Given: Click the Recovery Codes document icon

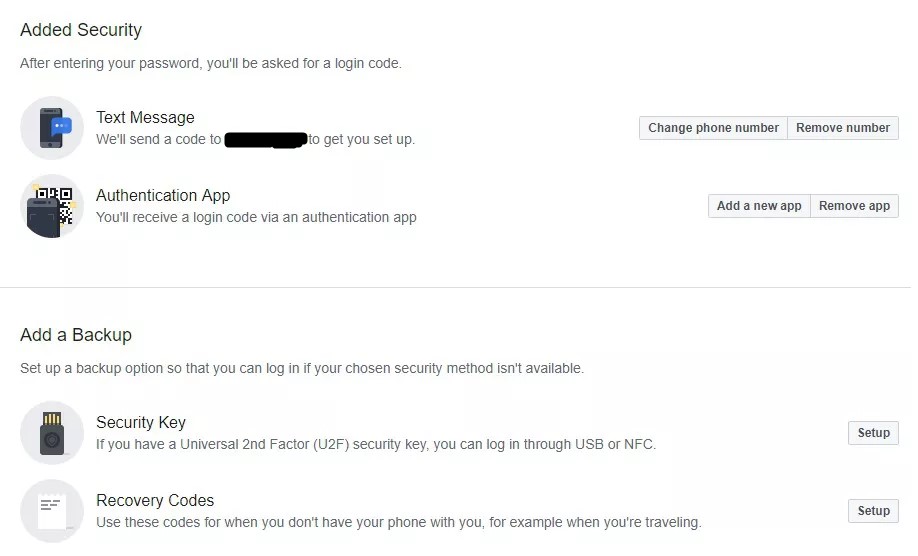Looking at the screenshot, I should tap(52, 511).
